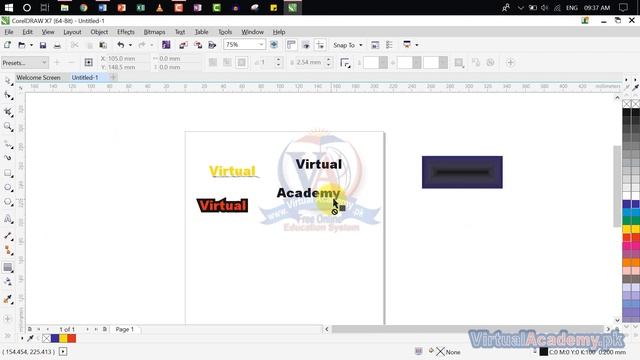
Task: Select the Transparency tool in toolbox
Action: click(x=8, y=282)
